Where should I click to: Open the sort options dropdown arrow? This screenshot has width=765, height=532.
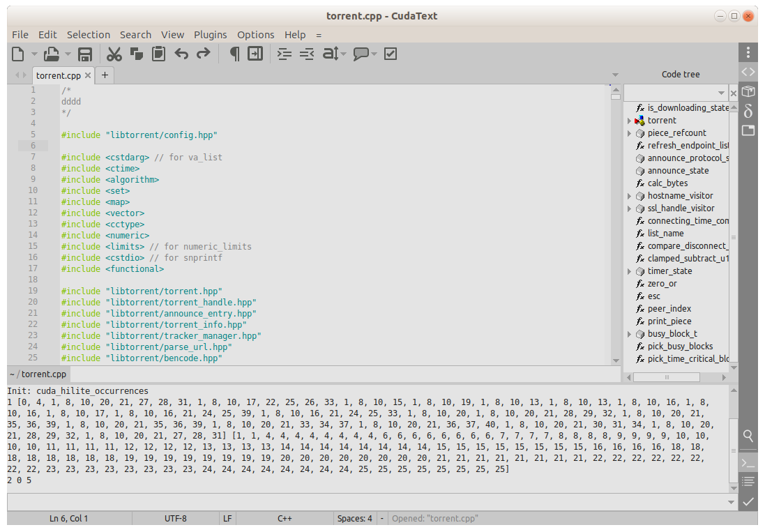pos(344,54)
